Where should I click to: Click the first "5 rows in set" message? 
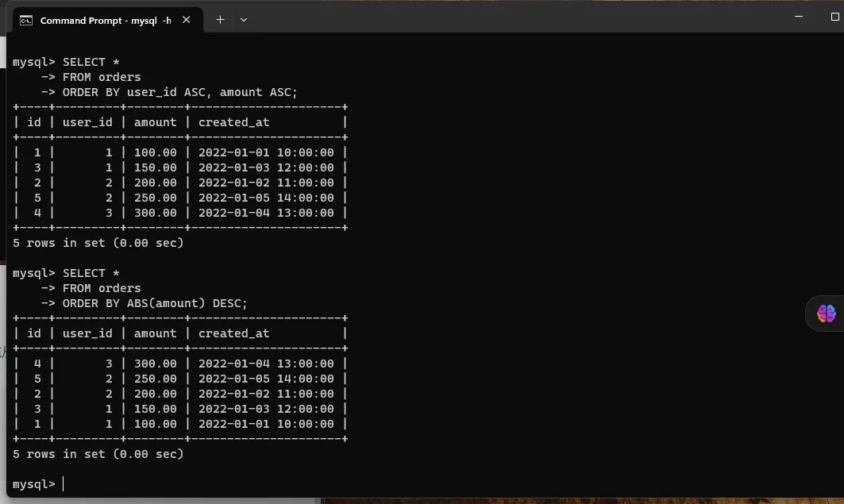(98, 243)
